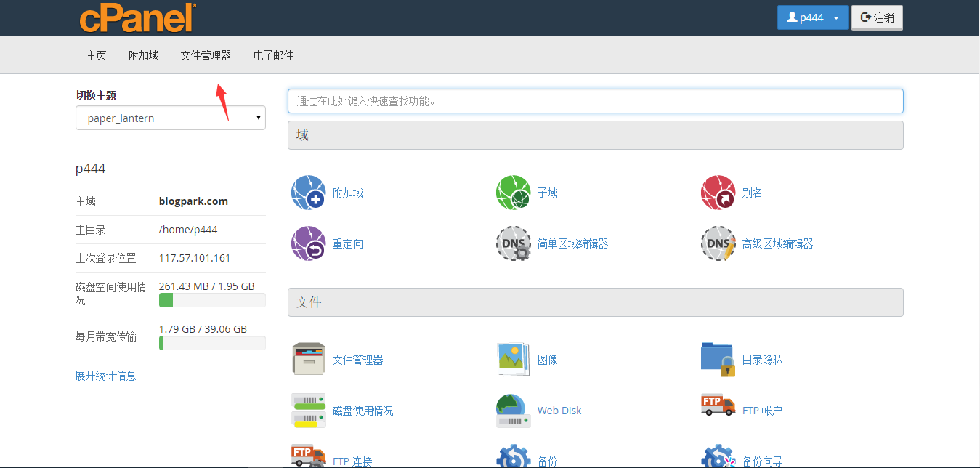Viewport: 980px width, 468px height.
Task: Click the 注销 logout button
Action: pos(877,17)
